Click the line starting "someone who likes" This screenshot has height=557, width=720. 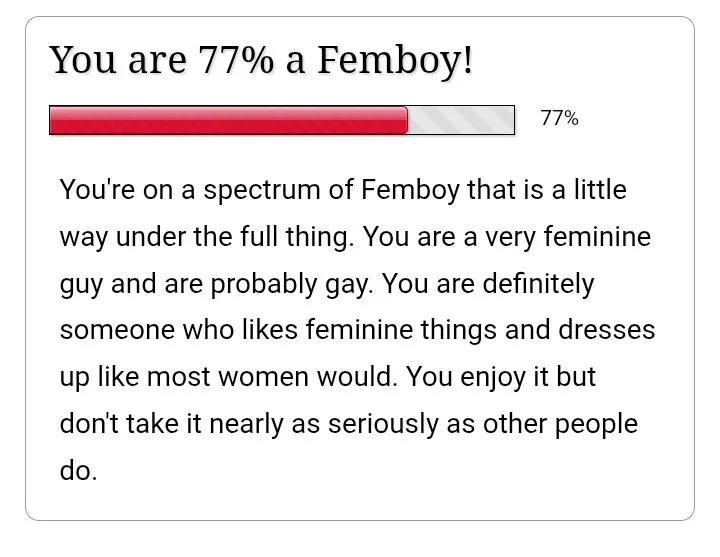tap(357, 330)
